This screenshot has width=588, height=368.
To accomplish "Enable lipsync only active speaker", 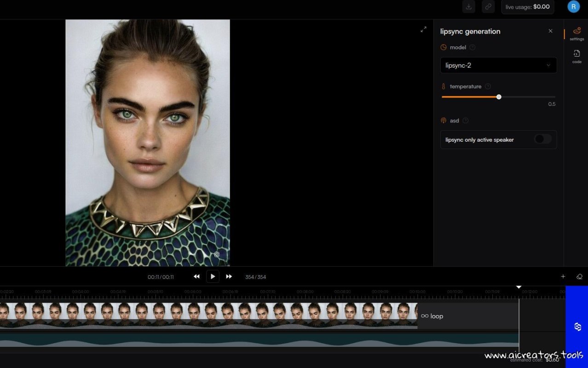I will coord(542,139).
